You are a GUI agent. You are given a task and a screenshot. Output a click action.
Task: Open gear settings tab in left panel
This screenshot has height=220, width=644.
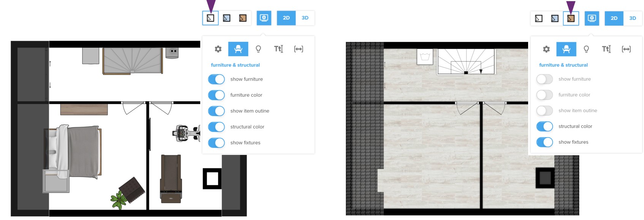point(218,49)
